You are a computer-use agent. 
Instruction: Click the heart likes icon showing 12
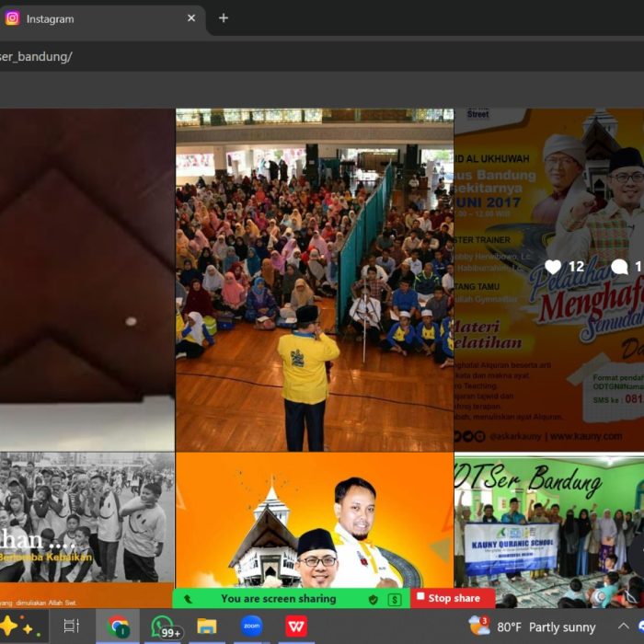pos(553,267)
